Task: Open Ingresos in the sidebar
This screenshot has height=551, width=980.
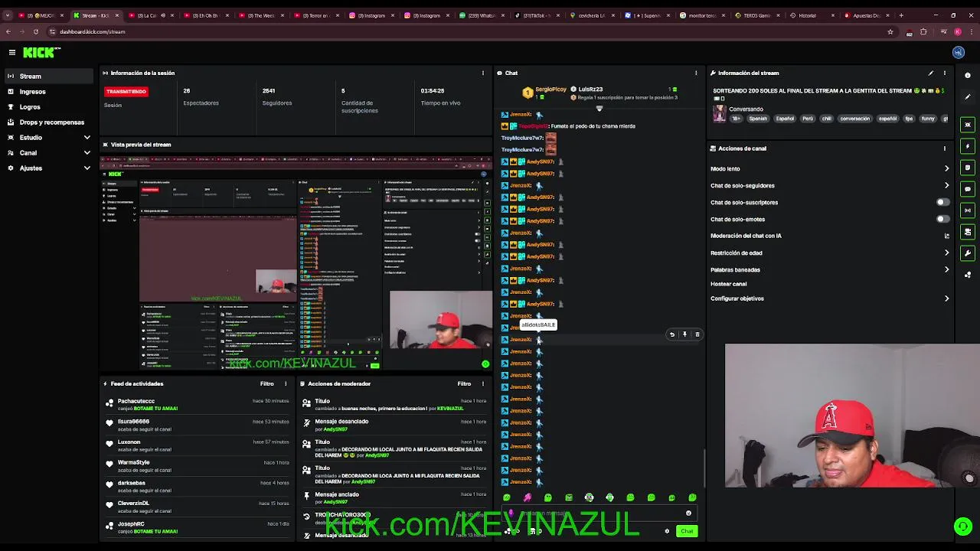Action: (49, 91)
